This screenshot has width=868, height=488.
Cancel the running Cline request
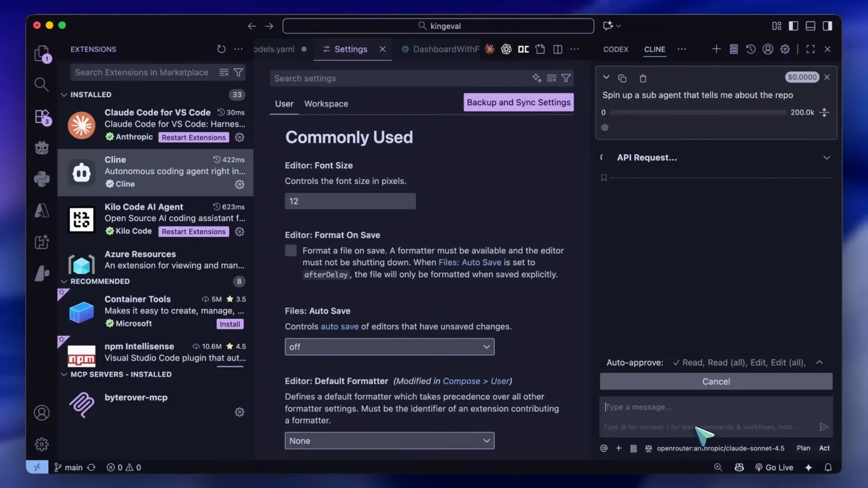click(x=716, y=381)
